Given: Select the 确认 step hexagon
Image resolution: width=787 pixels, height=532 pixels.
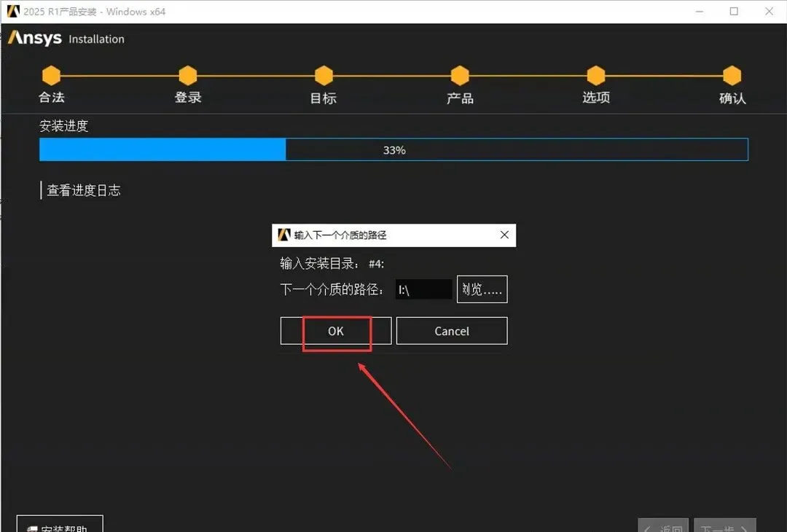Looking at the screenshot, I should (x=732, y=76).
